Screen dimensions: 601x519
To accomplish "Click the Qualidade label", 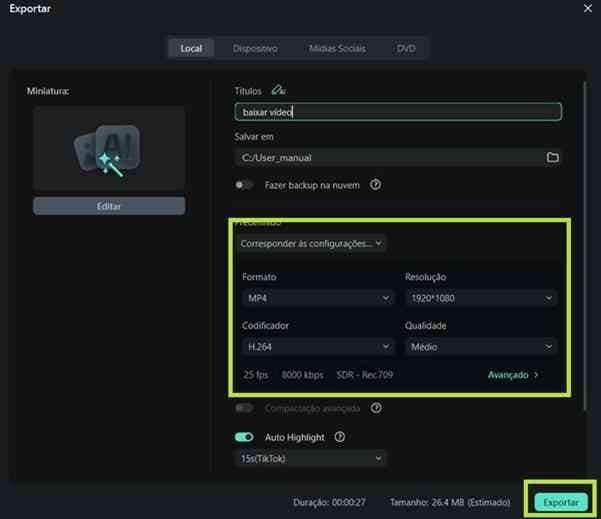I will pos(425,325).
